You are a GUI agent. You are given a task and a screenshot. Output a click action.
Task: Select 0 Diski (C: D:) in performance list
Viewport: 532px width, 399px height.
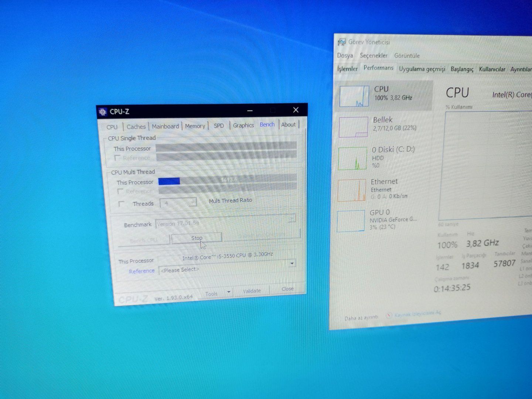[x=384, y=158]
